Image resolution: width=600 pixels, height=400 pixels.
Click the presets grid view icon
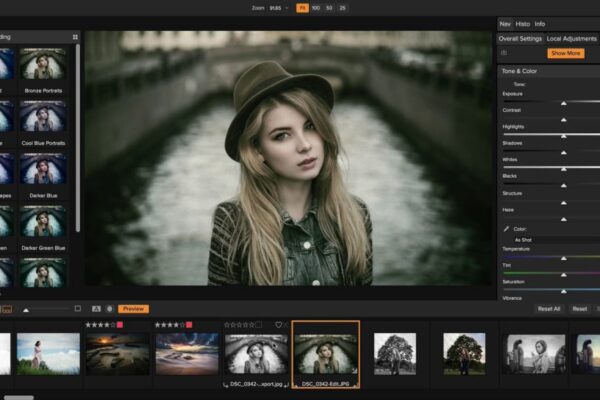click(75, 37)
